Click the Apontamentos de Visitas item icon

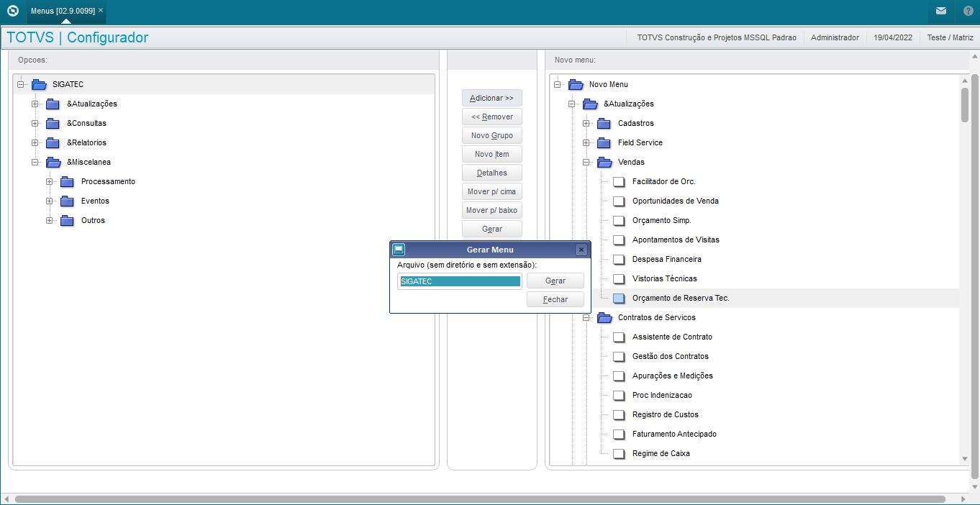click(x=619, y=240)
